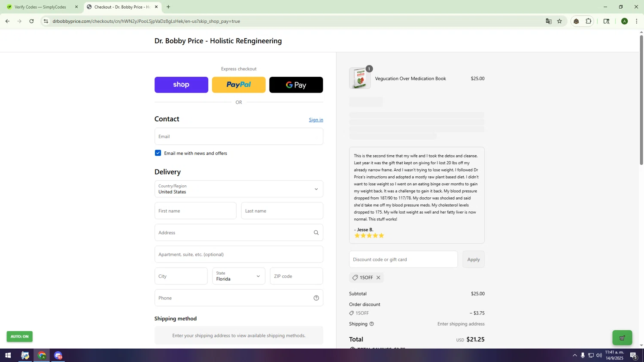Click the Address field search icon
This screenshot has height=362, width=644.
316,232
